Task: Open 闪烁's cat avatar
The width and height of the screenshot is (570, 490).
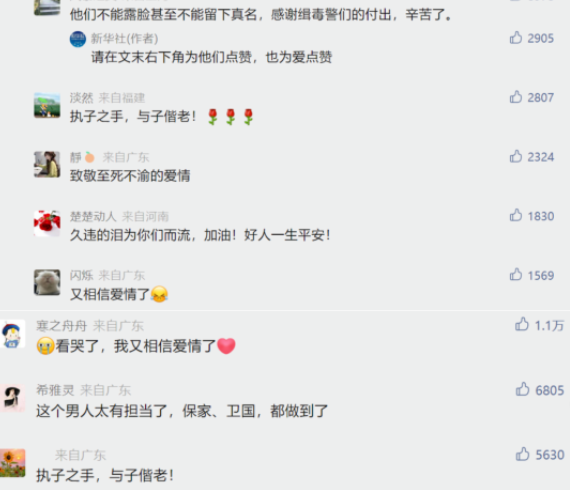Action: 47,282
